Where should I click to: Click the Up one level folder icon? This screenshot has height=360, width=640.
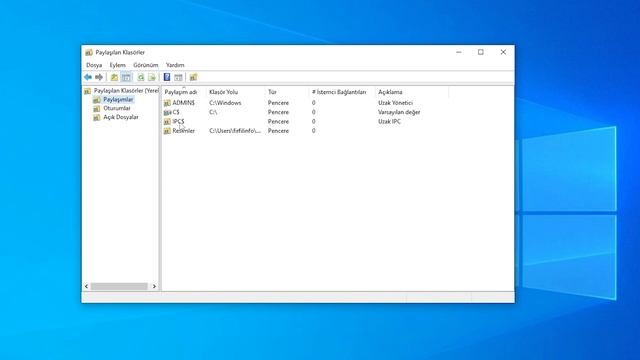[x=114, y=77]
